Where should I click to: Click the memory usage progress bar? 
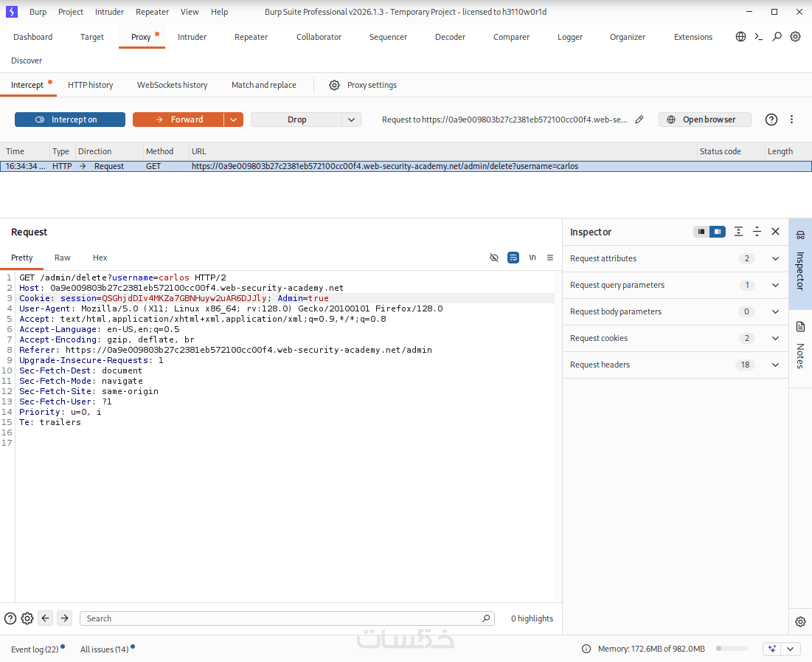click(732, 649)
